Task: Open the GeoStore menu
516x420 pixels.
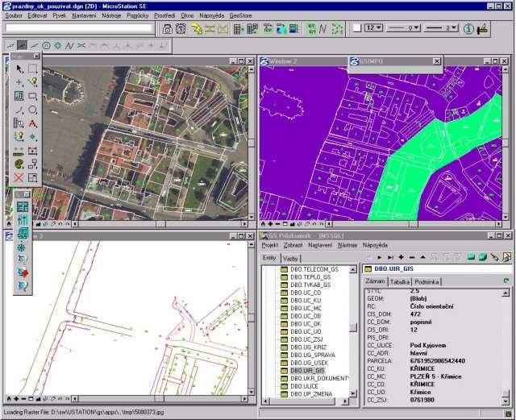Action: tap(240, 15)
